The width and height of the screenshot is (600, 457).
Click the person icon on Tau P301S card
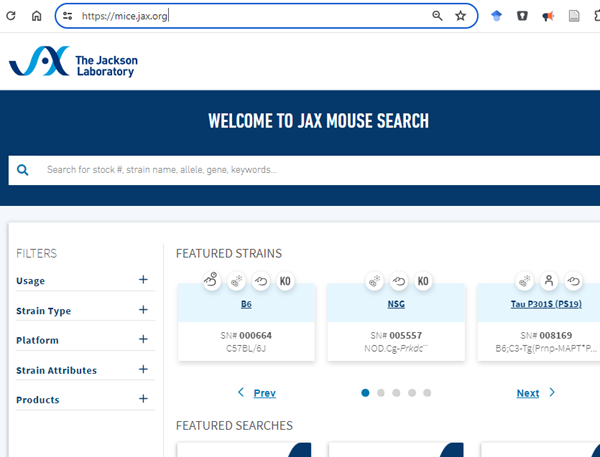[549, 281]
